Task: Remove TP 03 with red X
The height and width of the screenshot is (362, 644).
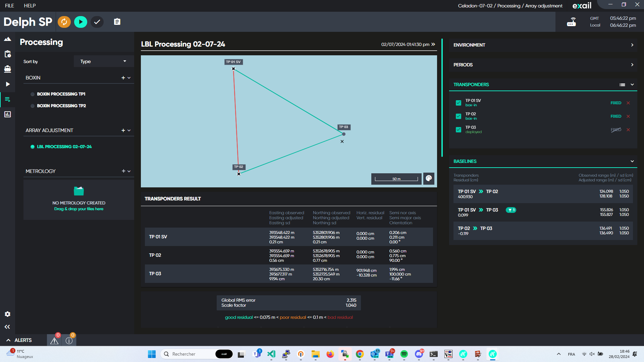Action: point(628,130)
